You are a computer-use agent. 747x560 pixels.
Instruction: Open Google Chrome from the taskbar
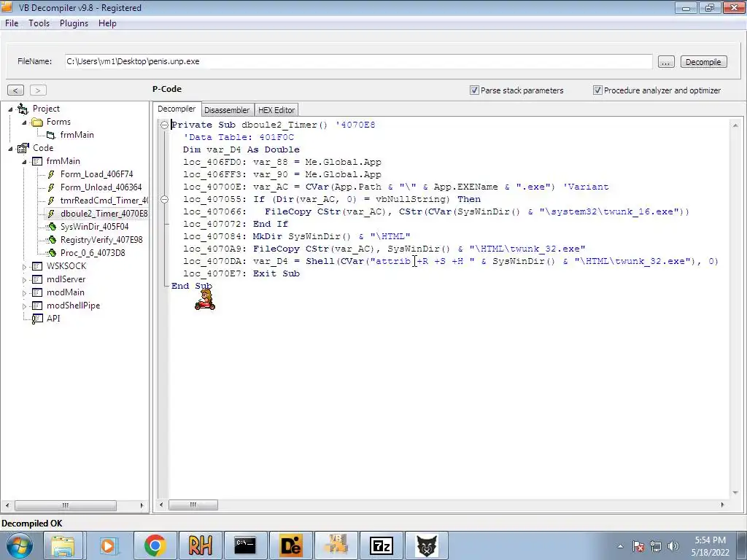[154, 545]
